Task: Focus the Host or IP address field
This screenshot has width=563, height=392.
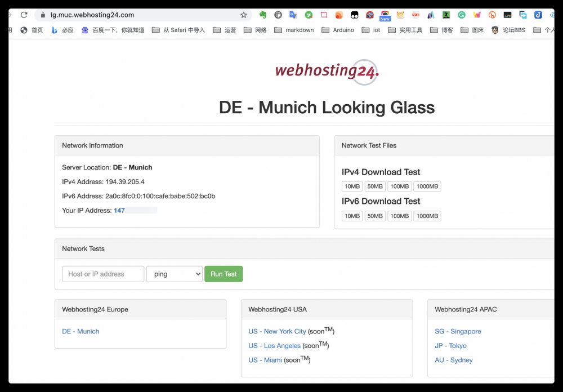Action: pos(103,274)
